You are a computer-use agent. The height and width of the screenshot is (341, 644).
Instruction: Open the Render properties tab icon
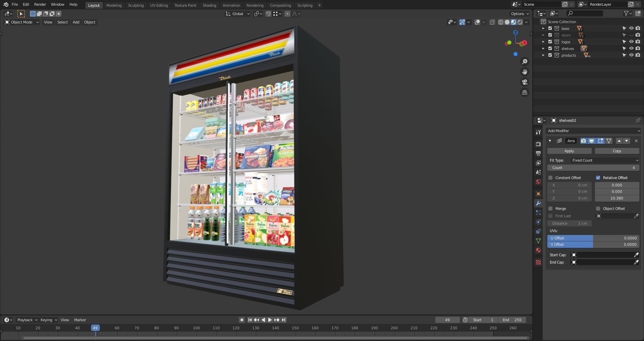pyautogui.click(x=538, y=144)
